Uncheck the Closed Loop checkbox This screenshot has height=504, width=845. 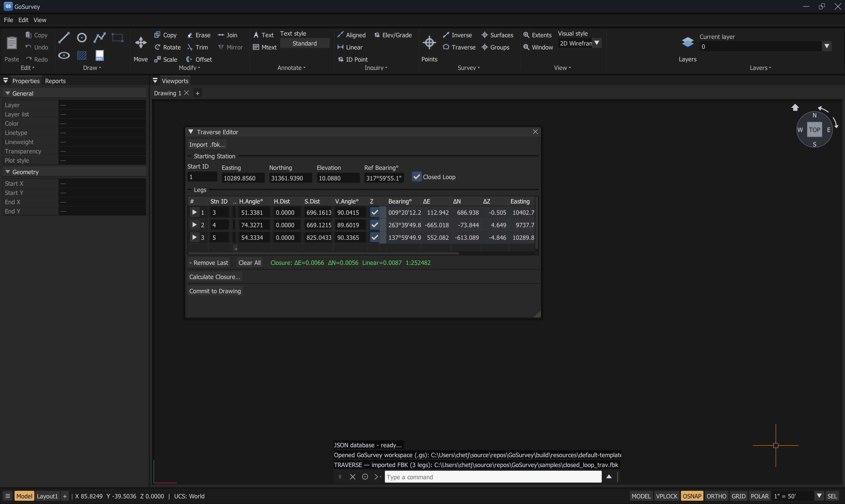pos(416,176)
